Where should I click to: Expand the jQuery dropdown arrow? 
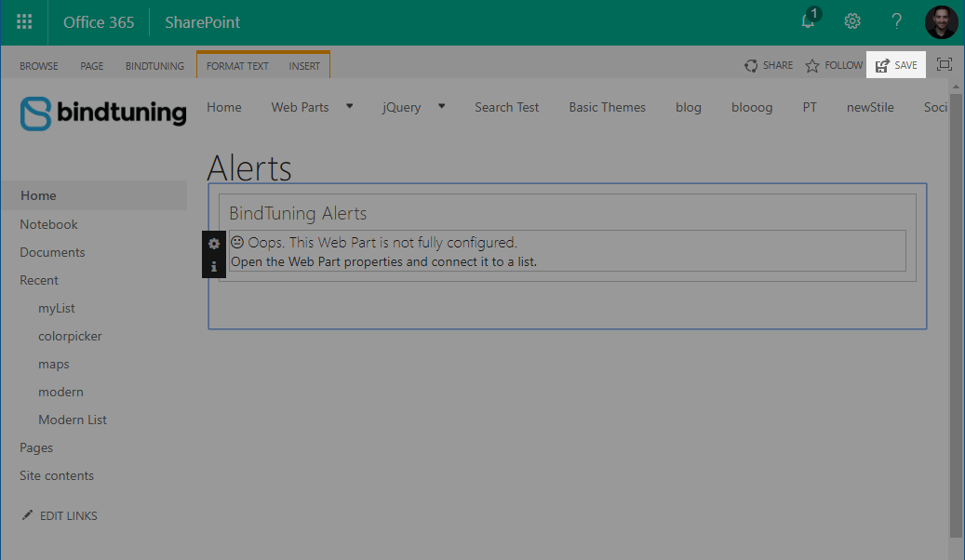(441, 106)
